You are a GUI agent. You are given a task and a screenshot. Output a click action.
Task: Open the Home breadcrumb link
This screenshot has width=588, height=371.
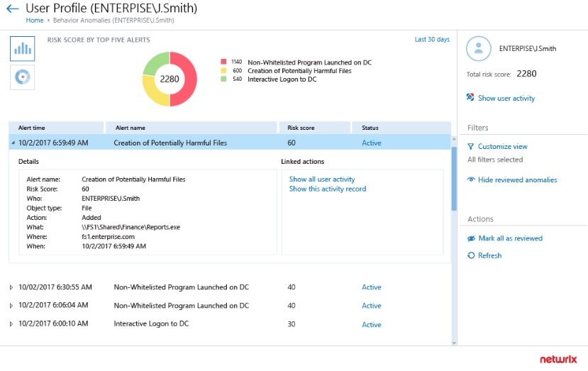[35, 21]
